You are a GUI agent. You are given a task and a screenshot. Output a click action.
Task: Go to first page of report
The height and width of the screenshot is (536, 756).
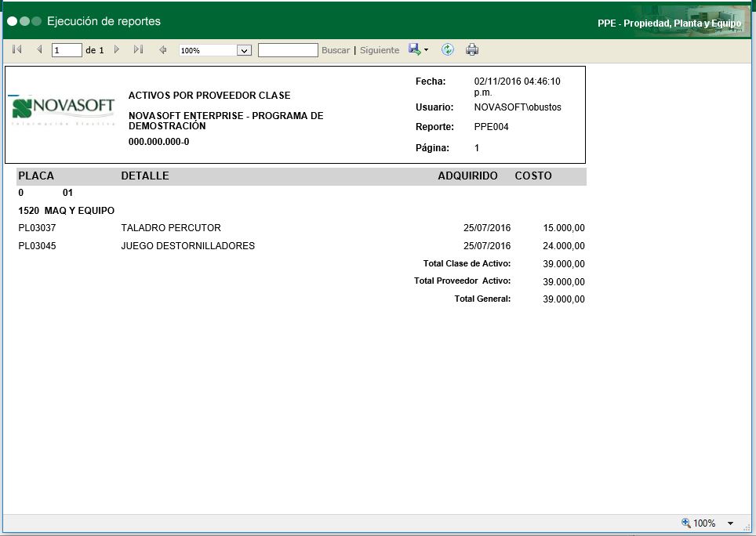tap(17, 50)
